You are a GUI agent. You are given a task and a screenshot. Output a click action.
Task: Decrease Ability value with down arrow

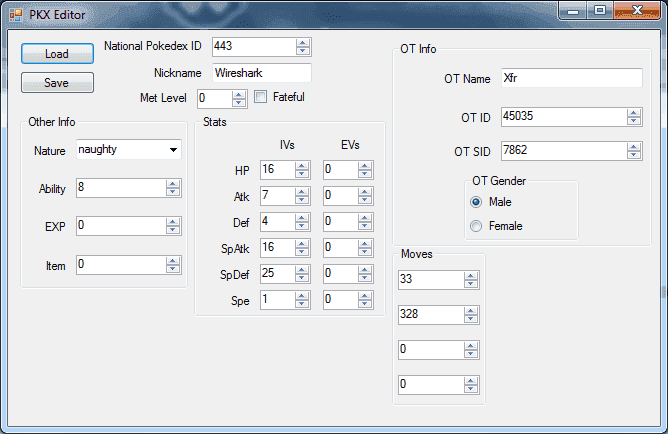[173, 192]
